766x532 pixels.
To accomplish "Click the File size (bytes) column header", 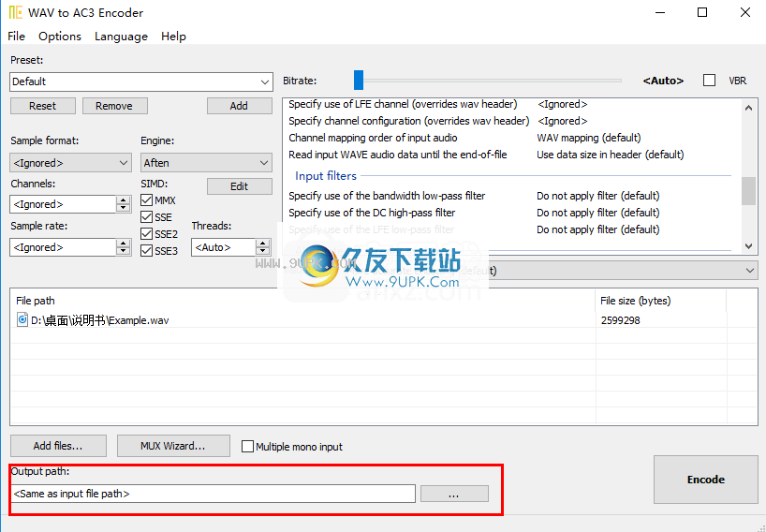I will click(660, 301).
